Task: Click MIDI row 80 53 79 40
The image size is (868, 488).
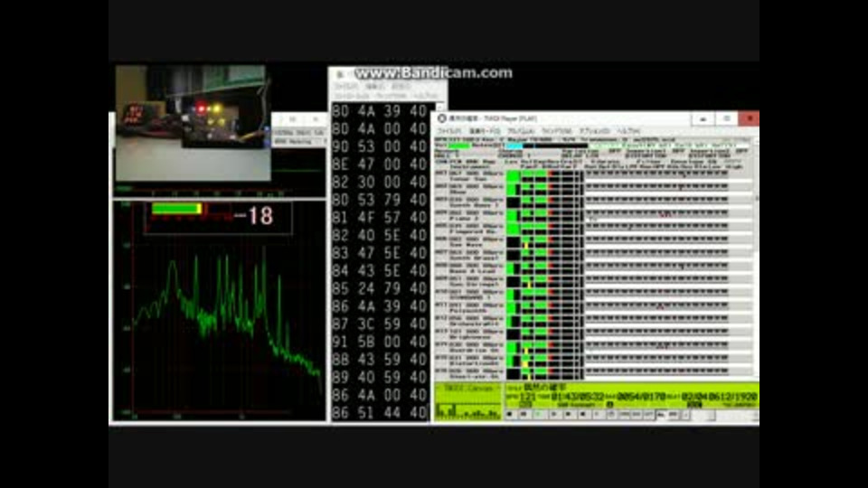Action: [379, 200]
